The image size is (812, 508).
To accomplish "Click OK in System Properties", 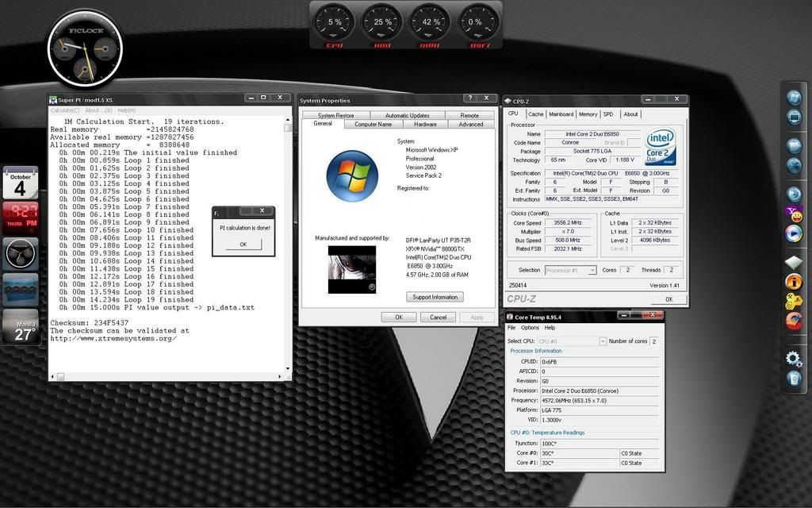I will point(399,317).
